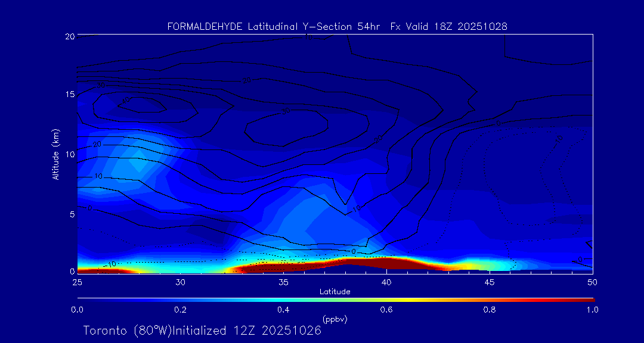The width and height of the screenshot is (644, 343).
Task: Click the (ppbv) units label
Action: click(335, 319)
